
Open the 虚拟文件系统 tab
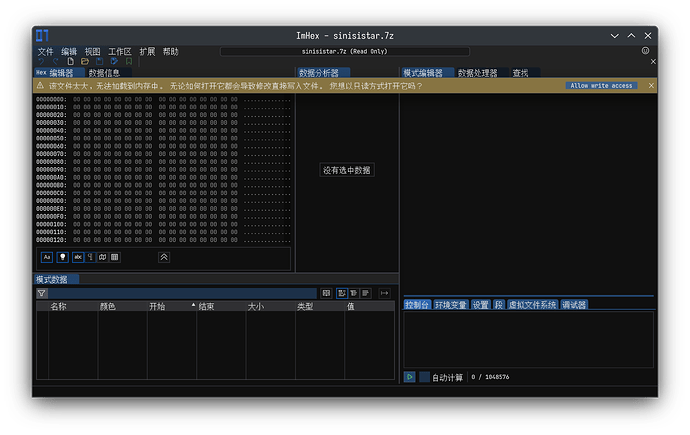pyautogui.click(x=532, y=305)
